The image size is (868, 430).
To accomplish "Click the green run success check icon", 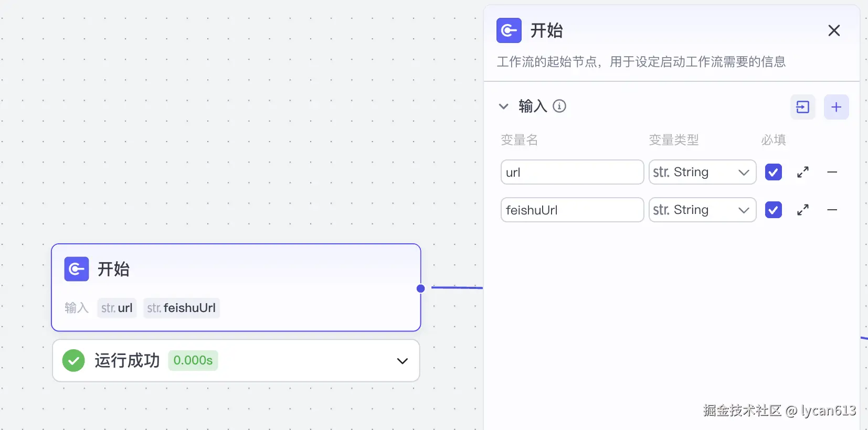I will [73, 361].
